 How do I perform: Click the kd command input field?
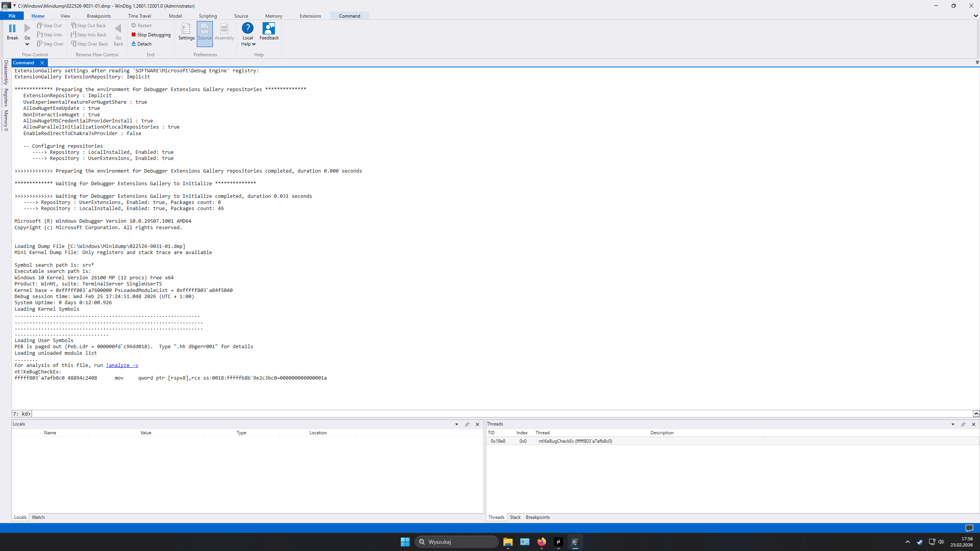498,414
